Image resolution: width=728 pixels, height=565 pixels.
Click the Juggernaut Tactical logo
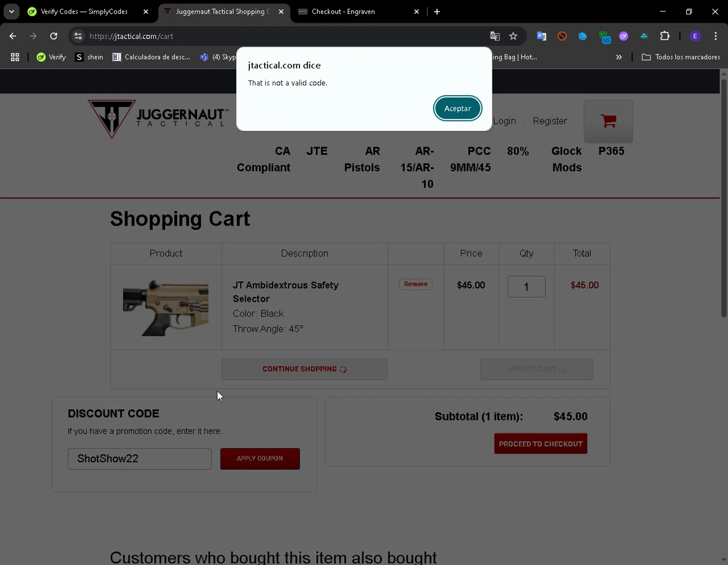(158, 119)
